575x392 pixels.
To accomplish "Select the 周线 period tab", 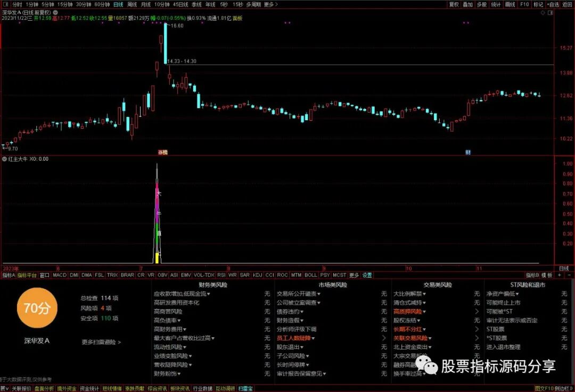I will pos(132,4).
